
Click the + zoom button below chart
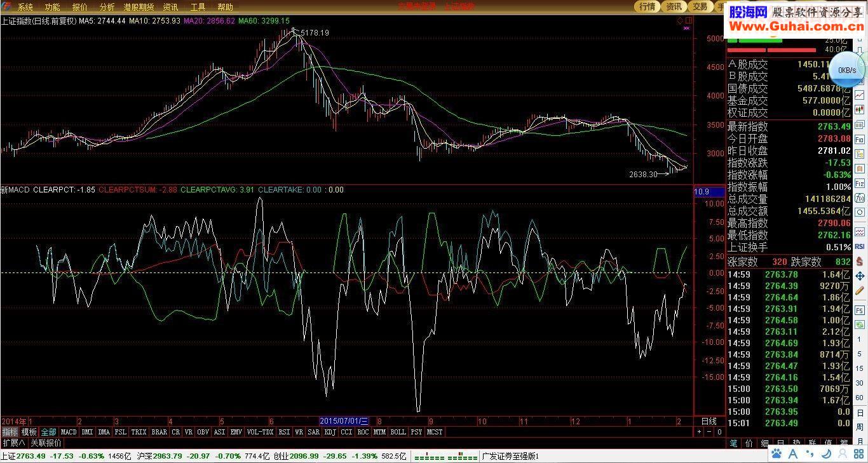tap(699, 432)
